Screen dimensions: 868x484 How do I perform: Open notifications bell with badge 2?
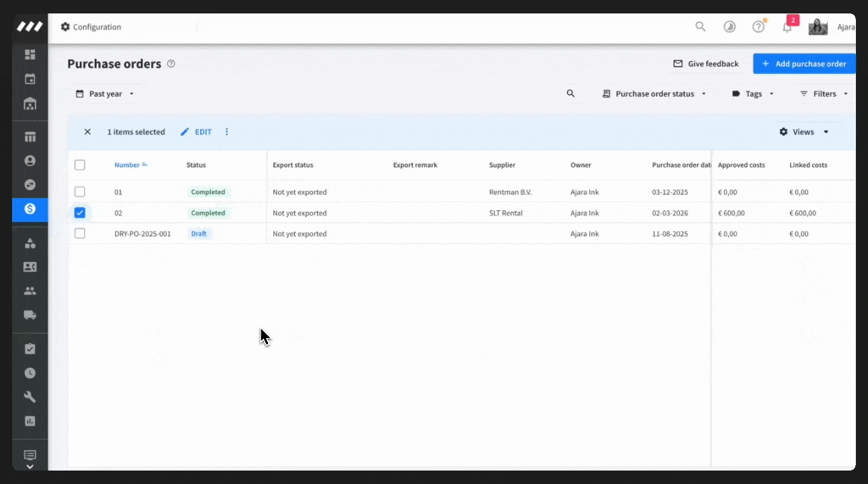[787, 27]
